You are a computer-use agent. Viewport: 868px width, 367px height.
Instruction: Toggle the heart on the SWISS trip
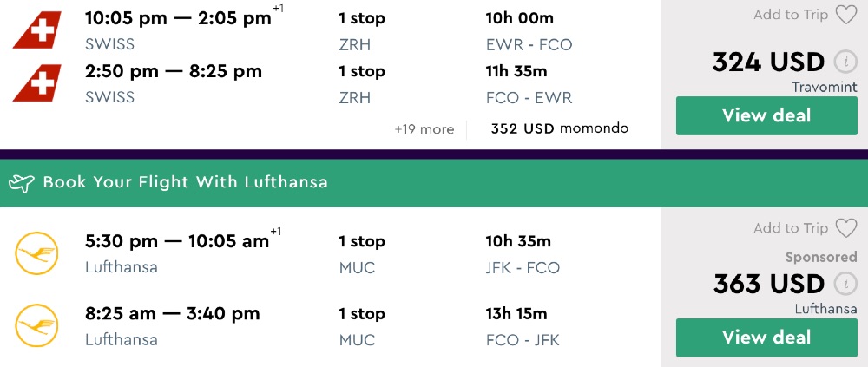[845, 15]
